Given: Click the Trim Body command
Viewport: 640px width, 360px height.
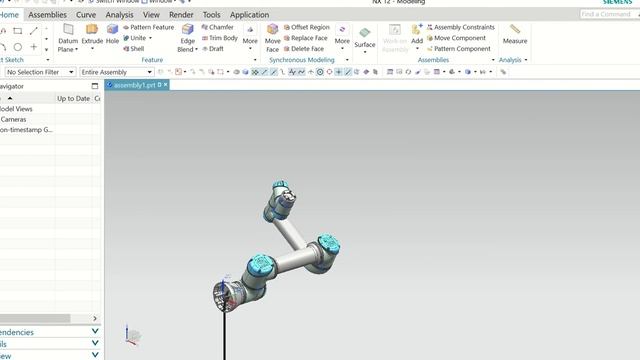Looking at the screenshot, I should coord(220,38).
